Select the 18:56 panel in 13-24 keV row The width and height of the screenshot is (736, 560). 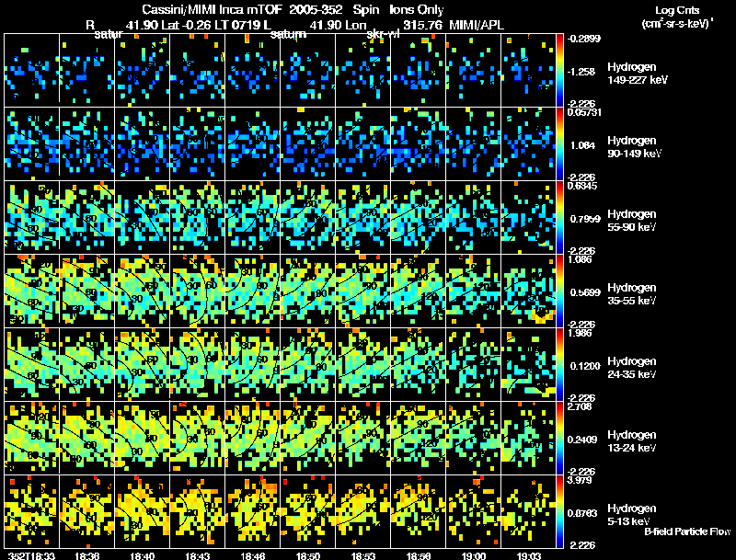pyautogui.click(x=419, y=439)
